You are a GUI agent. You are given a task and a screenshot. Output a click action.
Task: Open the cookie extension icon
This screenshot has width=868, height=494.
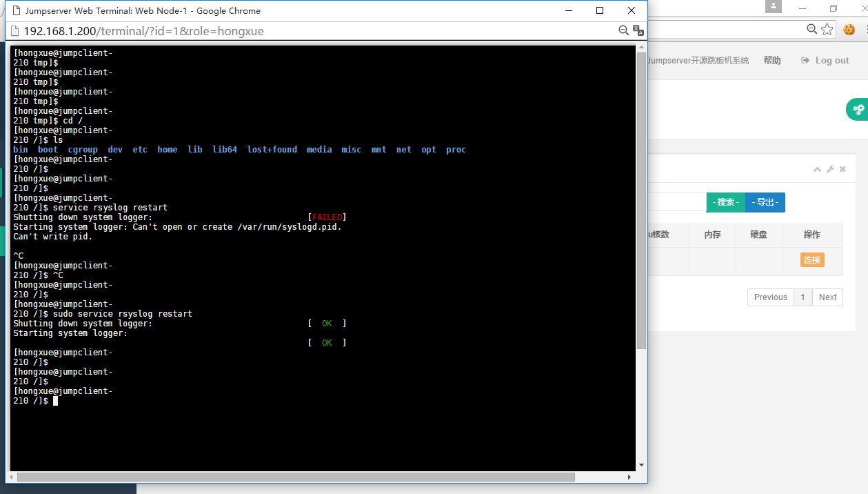point(849,29)
